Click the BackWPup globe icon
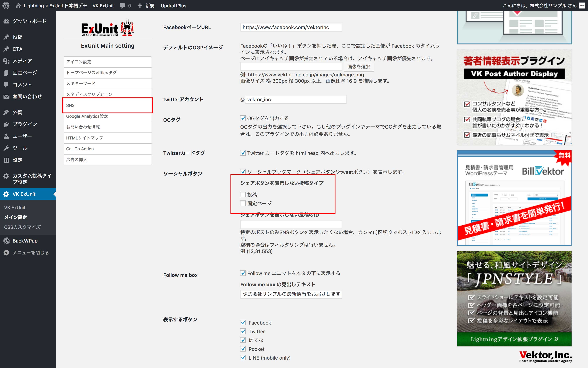The image size is (588, 368). [6, 241]
